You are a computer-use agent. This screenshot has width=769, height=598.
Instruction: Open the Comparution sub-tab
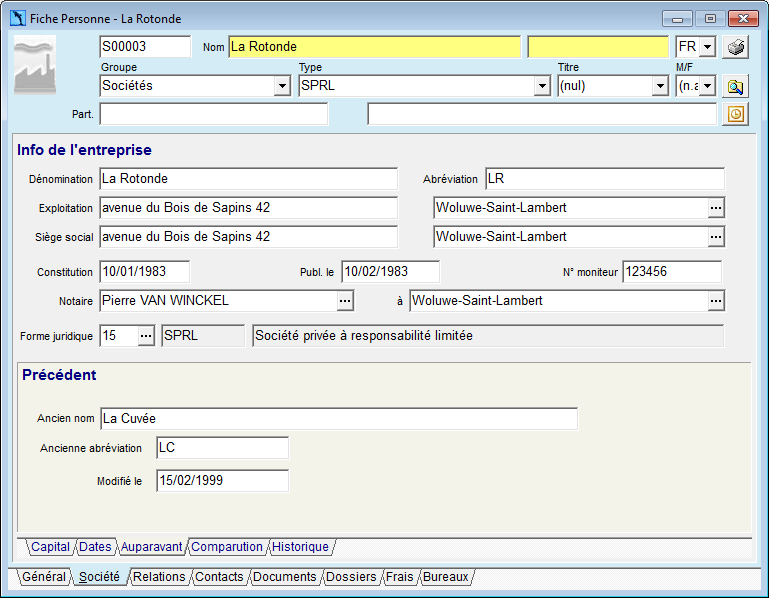[x=227, y=546]
